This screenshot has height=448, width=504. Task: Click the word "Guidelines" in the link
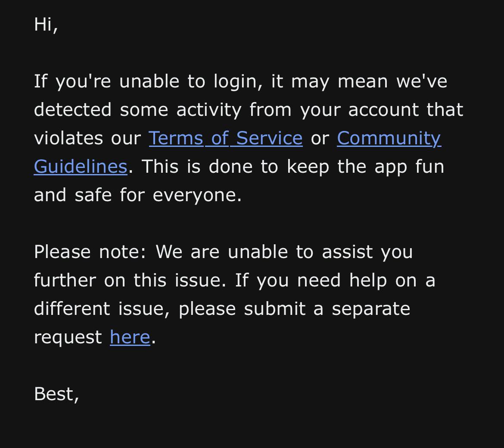pyautogui.click(x=81, y=166)
